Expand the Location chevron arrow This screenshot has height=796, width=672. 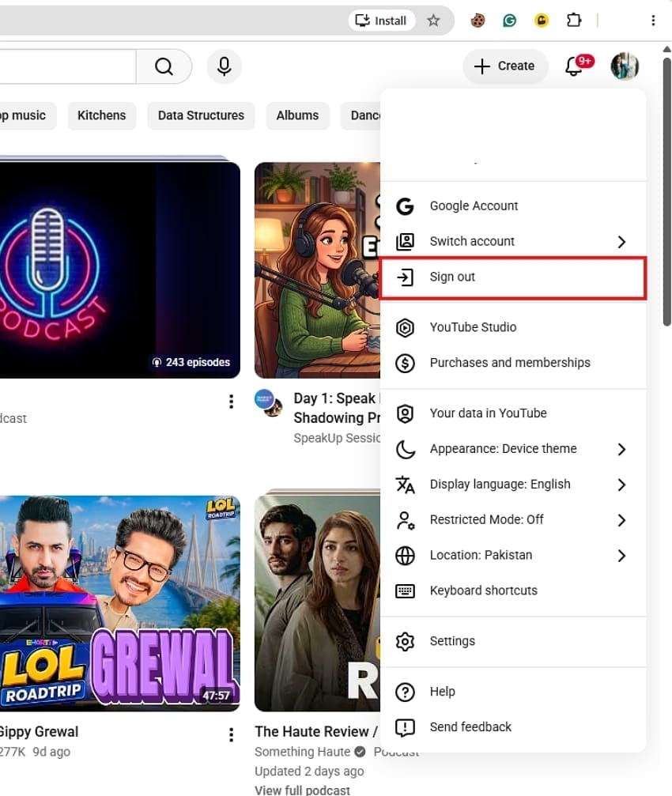pyautogui.click(x=621, y=556)
